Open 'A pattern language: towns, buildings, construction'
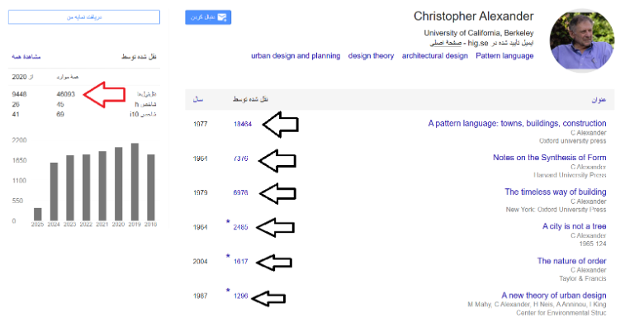The width and height of the screenshot is (644, 322). (x=517, y=123)
